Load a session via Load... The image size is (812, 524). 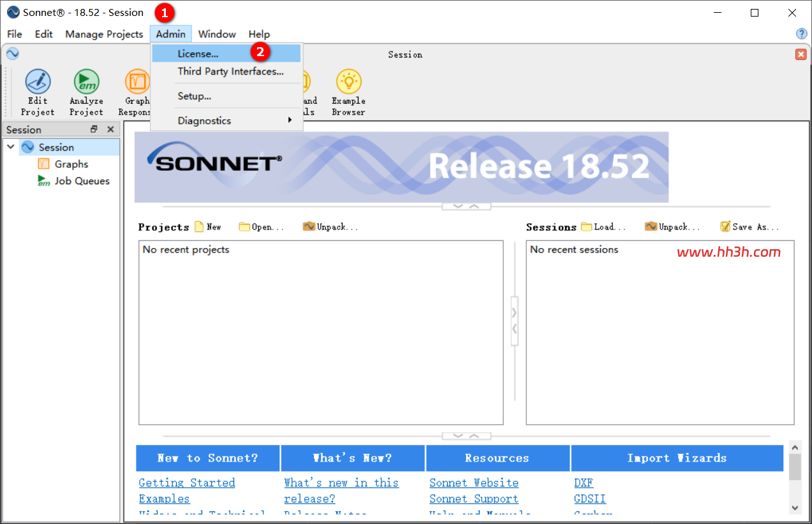[x=603, y=227]
